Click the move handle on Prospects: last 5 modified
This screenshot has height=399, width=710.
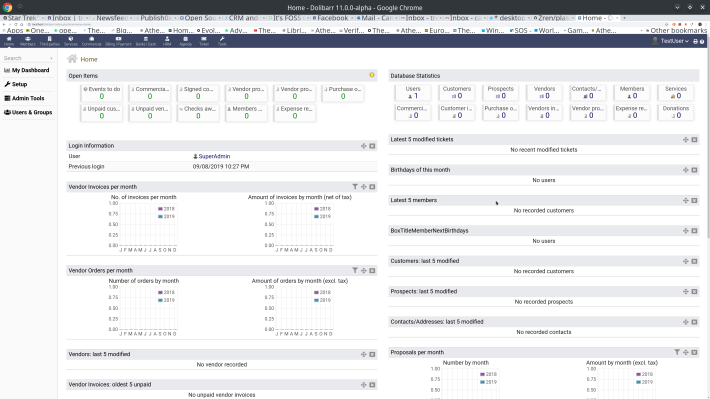686,291
